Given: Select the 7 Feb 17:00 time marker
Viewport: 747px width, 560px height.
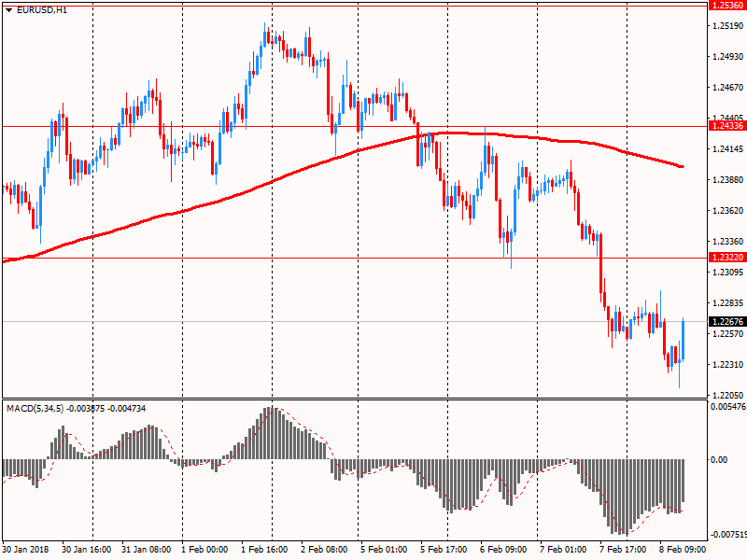Looking at the screenshot, I should (623, 549).
